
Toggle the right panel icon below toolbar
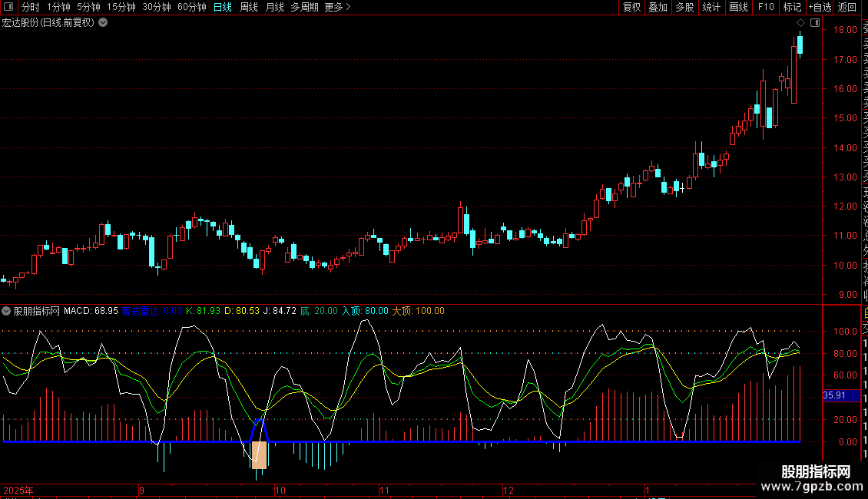tap(815, 23)
